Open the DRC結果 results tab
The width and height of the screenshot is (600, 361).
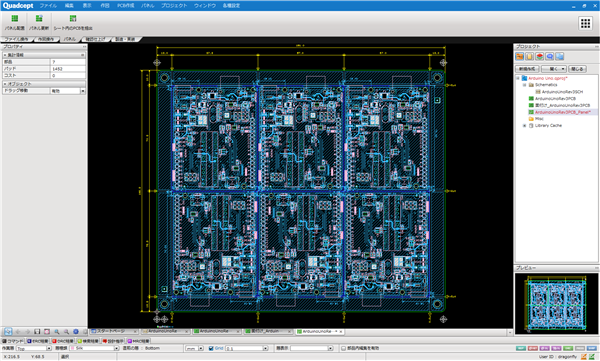coord(63,341)
